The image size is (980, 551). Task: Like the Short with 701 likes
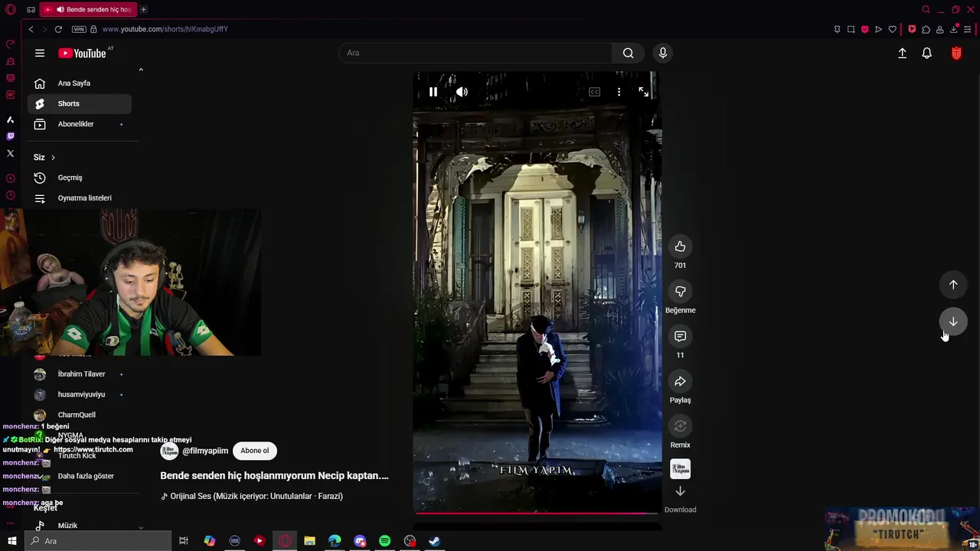680,246
